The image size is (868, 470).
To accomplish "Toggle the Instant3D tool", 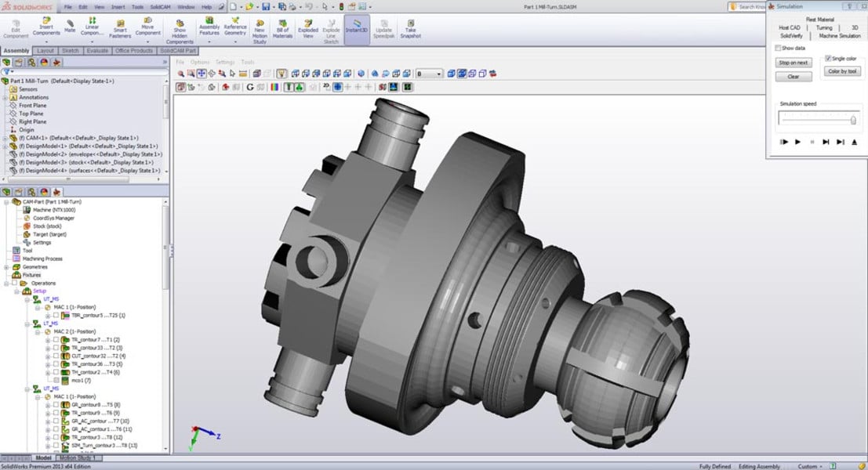I will [357, 29].
